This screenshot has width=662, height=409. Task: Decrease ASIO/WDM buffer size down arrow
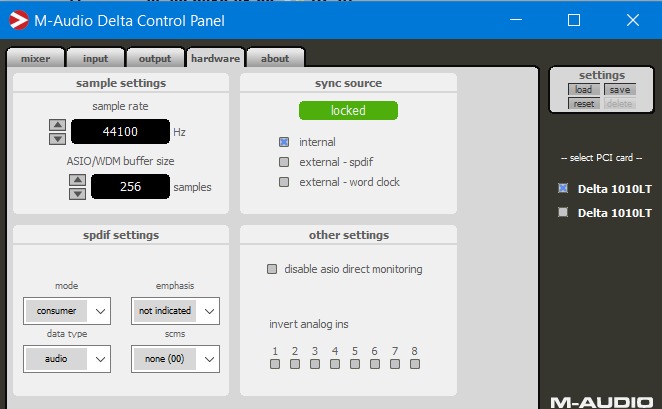click(x=77, y=193)
